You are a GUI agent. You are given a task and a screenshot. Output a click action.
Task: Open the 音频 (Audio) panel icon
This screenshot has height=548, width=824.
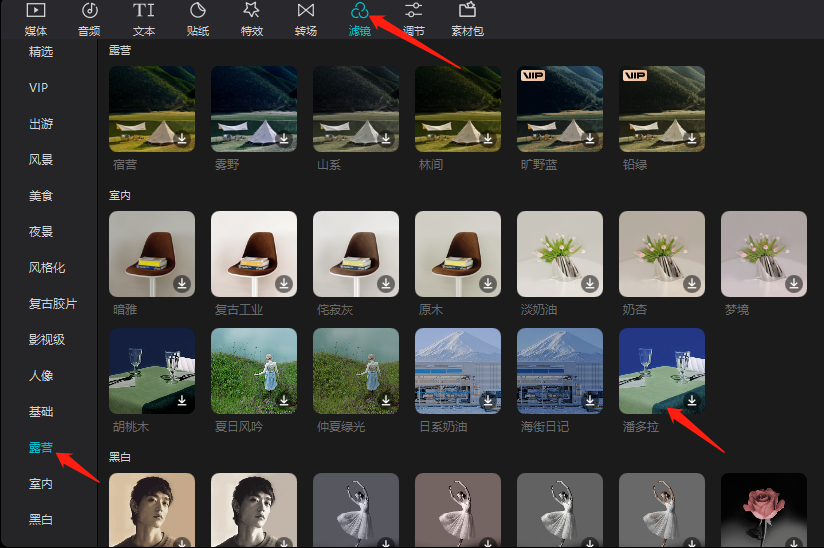[x=90, y=11]
